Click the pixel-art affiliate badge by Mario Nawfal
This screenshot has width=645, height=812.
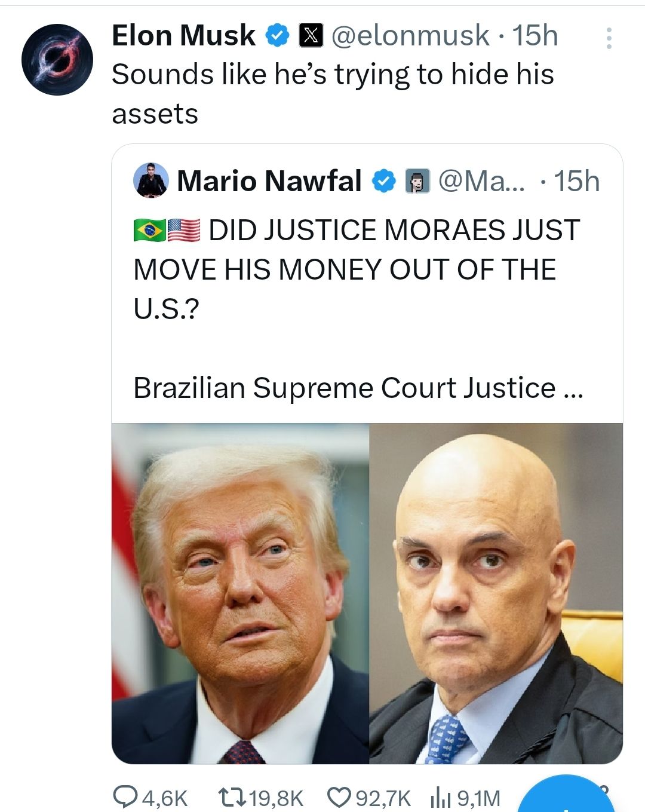pyautogui.click(x=418, y=181)
